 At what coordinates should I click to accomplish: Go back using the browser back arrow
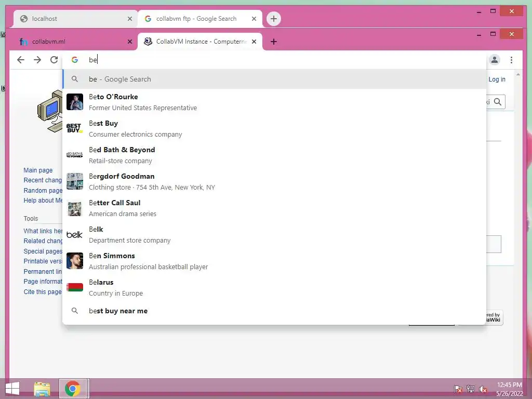(x=21, y=60)
